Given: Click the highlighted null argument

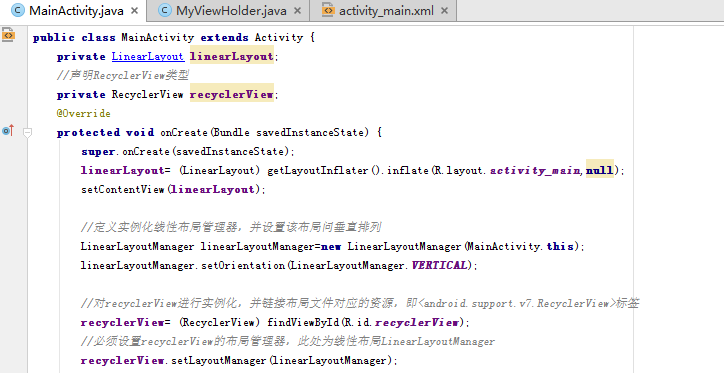Looking at the screenshot, I should (x=600, y=170).
